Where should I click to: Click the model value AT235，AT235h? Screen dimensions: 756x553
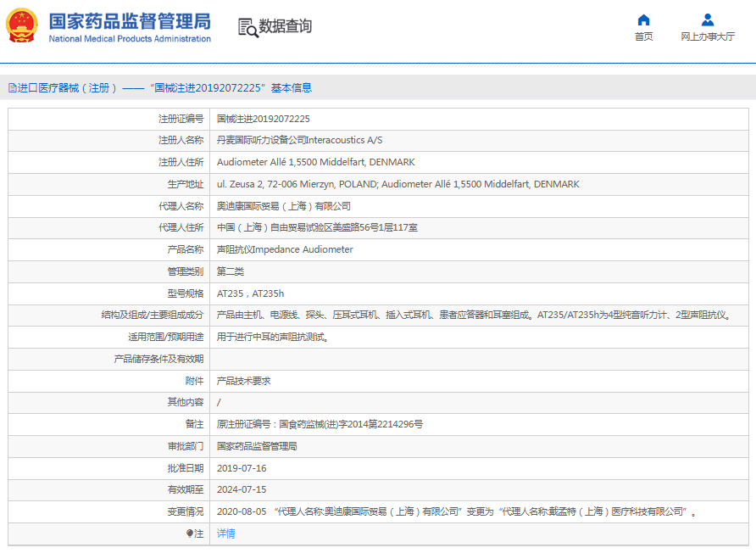tap(251, 293)
